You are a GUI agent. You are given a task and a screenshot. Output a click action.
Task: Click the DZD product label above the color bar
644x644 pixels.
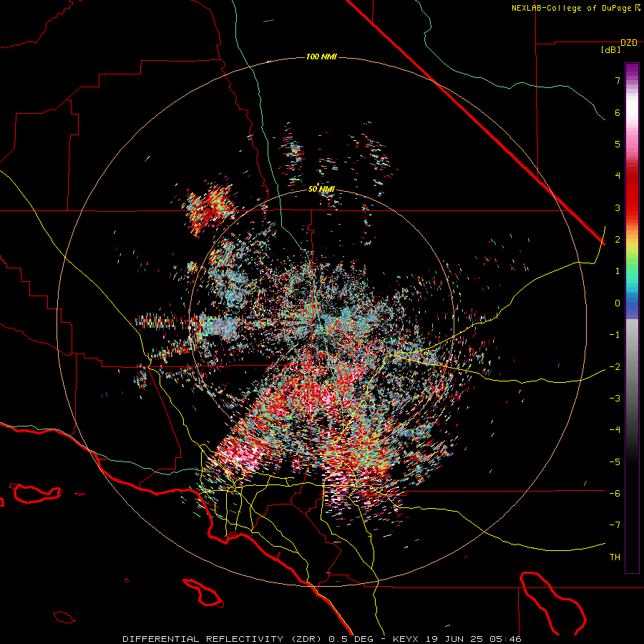pyautogui.click(x=629, y=43)
